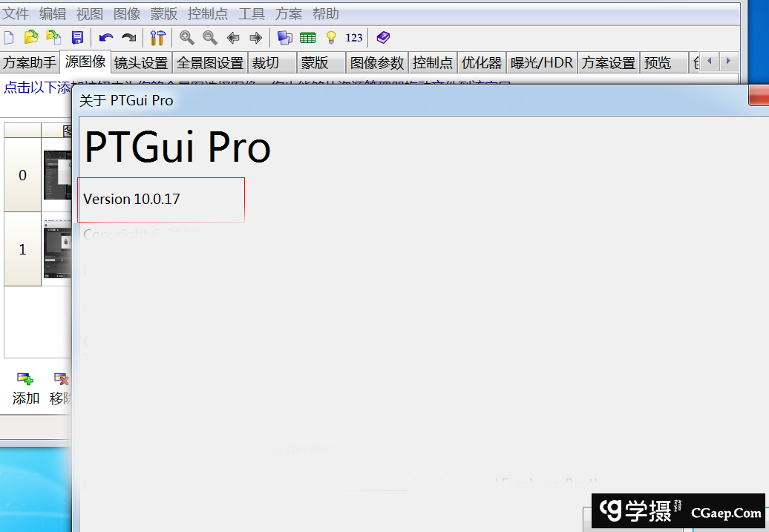Image resolution: width=769 pixels, height=532 pixels.
Task: Save project with the floppy disk icon
Action: 77,38
